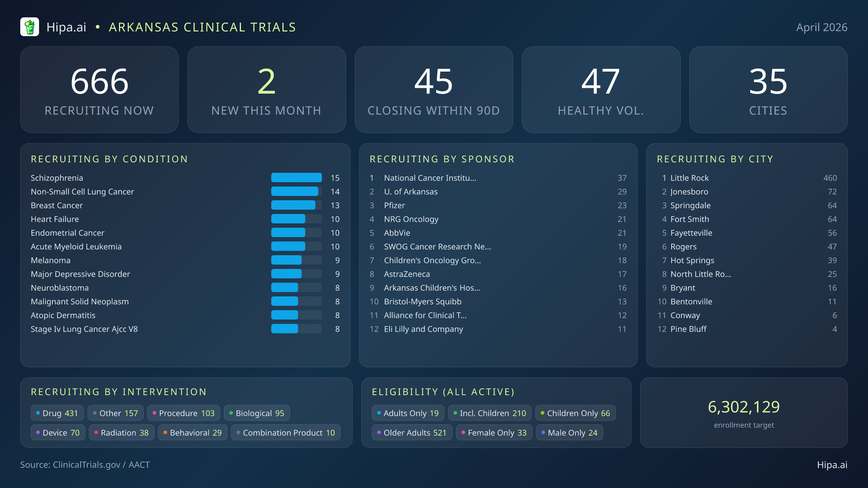Select the Non-Small Cell Lung Cancer row

pyautogui.click(x=185, y=192)
